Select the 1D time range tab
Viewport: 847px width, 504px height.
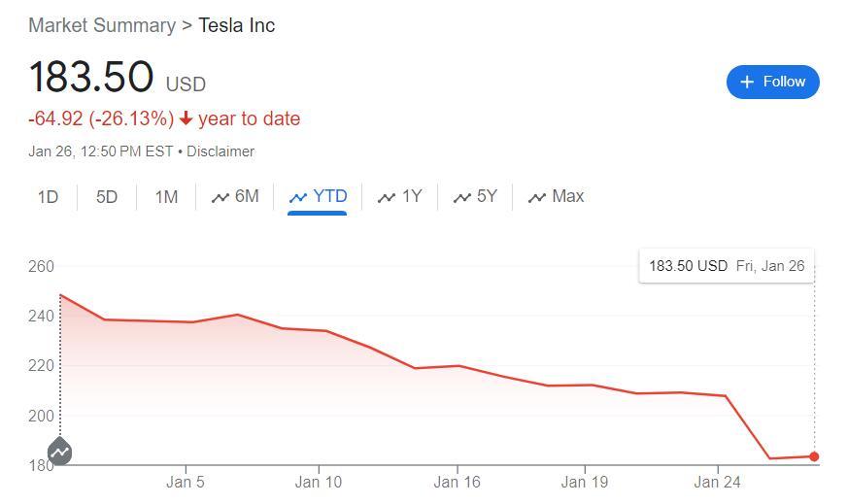[48, 196]
